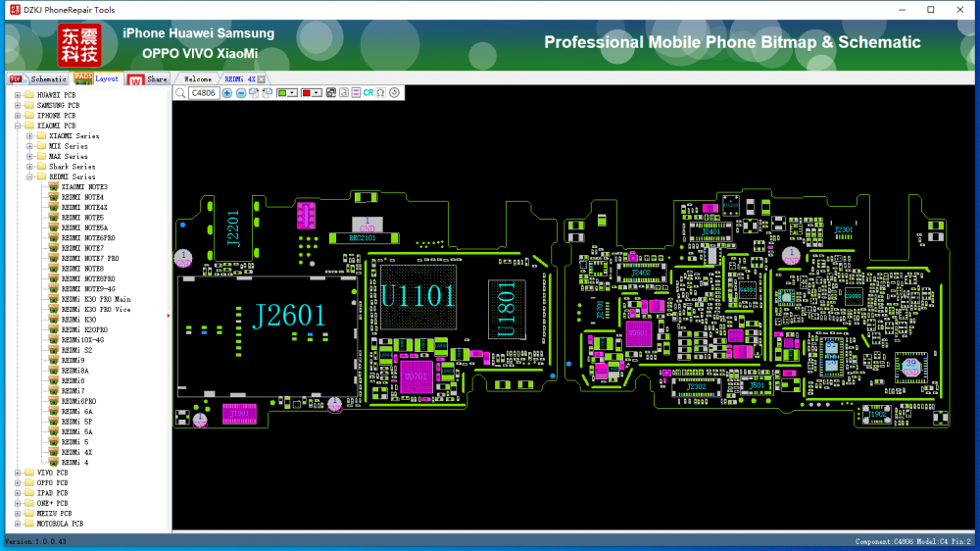Click the REC2101 component
Image resolution: width=980 pixels, height=551 pixels.
(x=364, y=238)
